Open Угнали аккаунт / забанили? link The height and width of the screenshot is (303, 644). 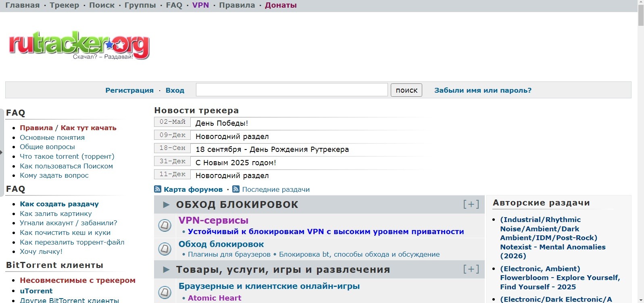click(69, 223)
